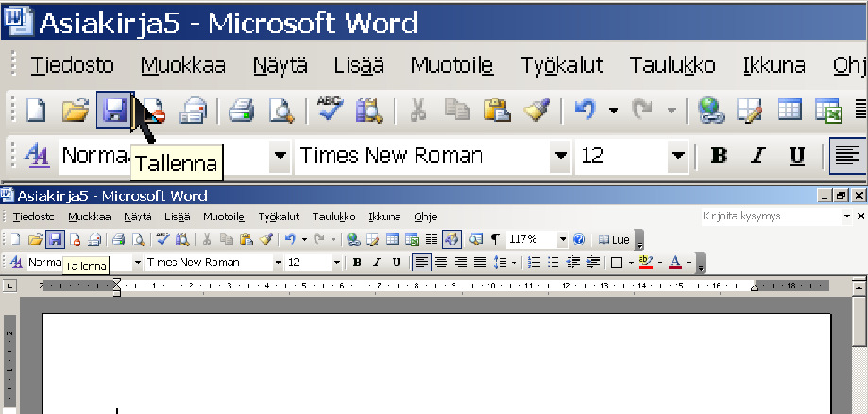Click the magnified Insert Hyperlink globe icon

coord(711,110)
